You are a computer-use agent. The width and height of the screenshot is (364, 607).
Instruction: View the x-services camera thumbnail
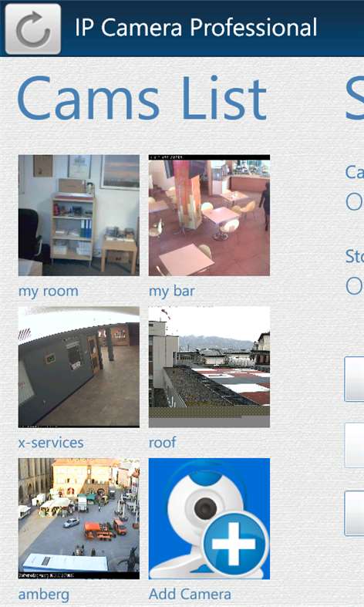click(x=79, y=367)
